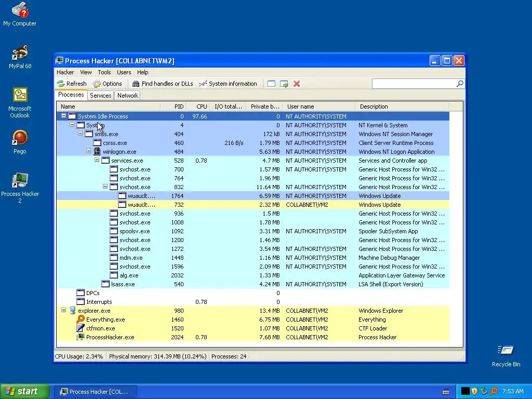The width and height of the screenshot is (532, 399).
Task: Select the spoolsv.exe process row
Action: coord(253,231)
